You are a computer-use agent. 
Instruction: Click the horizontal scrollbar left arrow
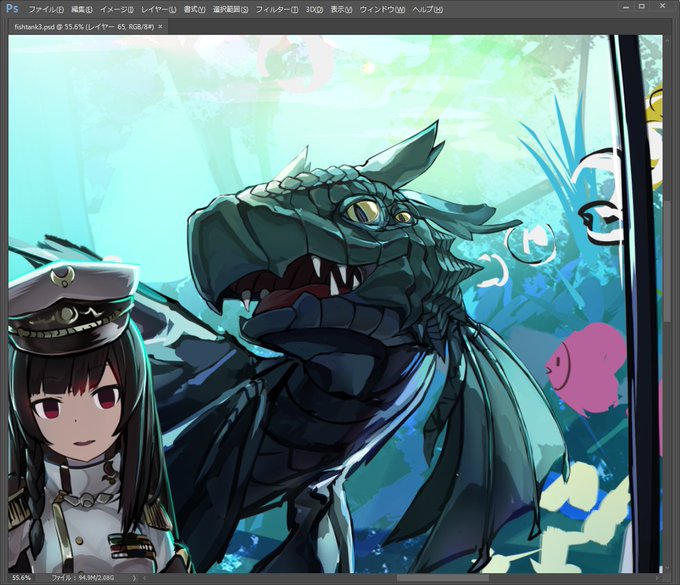pyautogui.click(x=144, y=578)
